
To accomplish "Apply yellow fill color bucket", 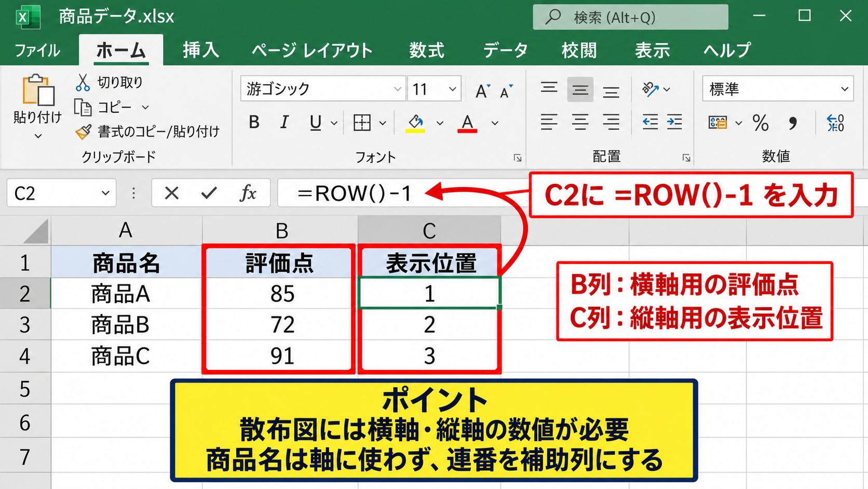I will (415, 124).
